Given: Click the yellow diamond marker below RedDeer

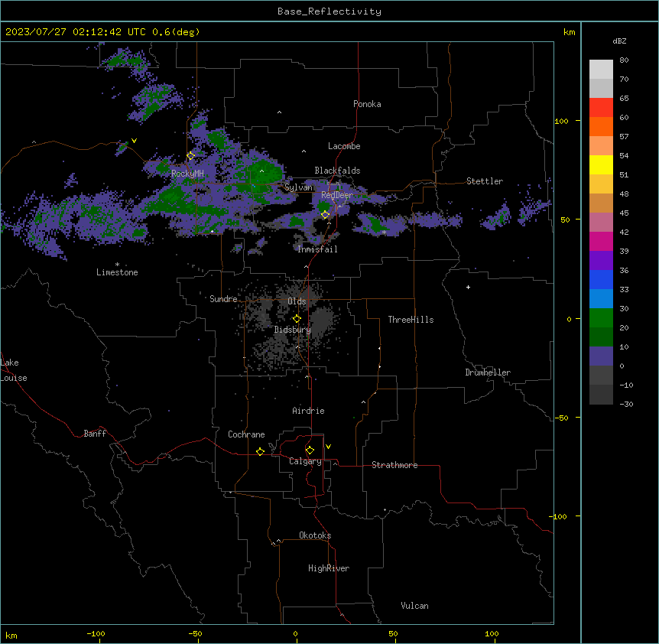Looking at the screenshot, I should point(326,215).
